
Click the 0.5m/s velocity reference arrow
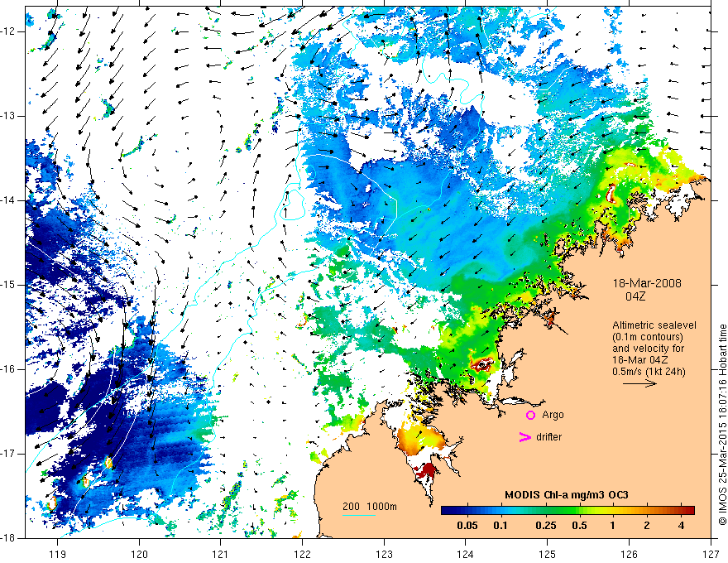point(639,383)
